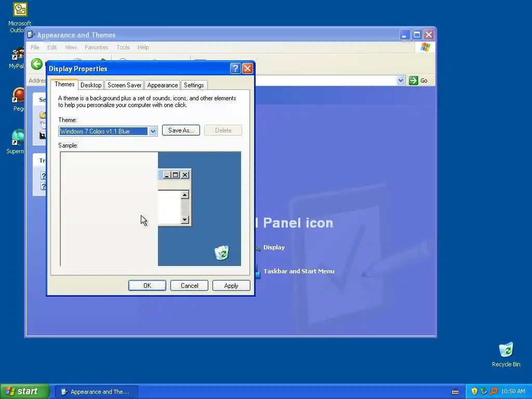Click the keyboard icon on the taskbar
Screen dimensions: 532x399
[455, 392]
